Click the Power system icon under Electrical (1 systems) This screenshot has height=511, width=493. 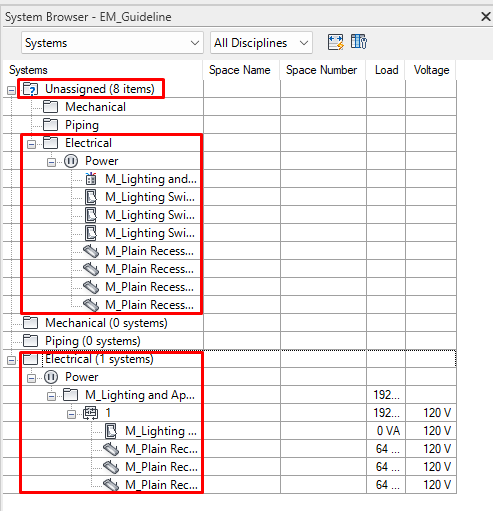point(51,377)
